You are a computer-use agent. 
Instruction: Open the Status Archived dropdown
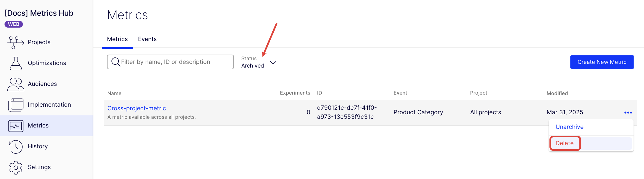259,62
